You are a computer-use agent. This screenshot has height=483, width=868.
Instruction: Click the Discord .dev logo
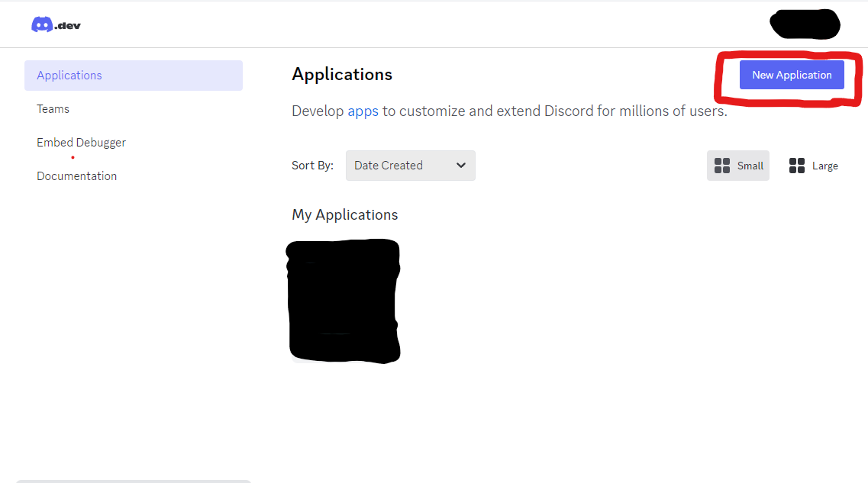tap(56, 25)
